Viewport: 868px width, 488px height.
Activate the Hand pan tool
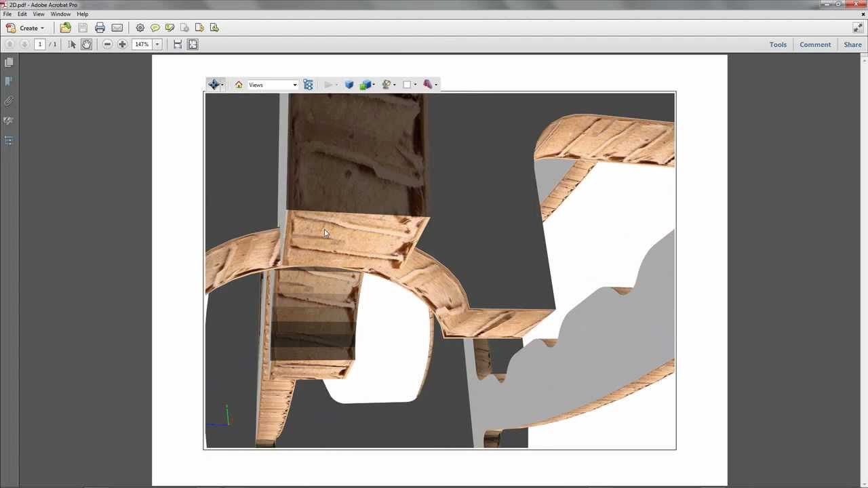pyautogui.click(x=86, y=44)
